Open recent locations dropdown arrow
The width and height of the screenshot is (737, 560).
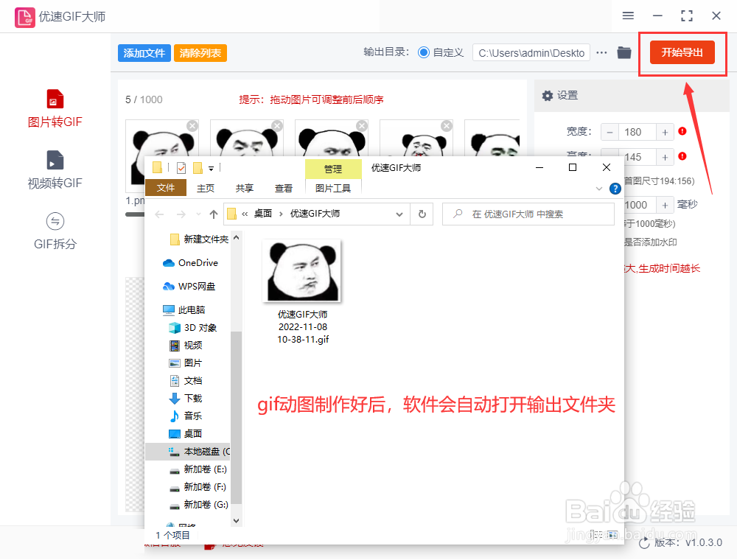coord(198,214)
